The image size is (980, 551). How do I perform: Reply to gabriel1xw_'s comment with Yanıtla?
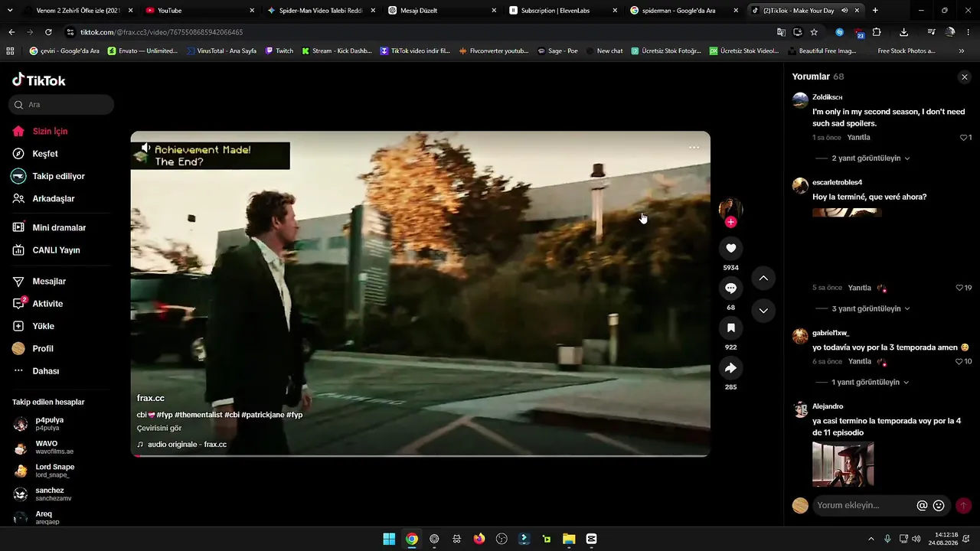pos(860,361)
